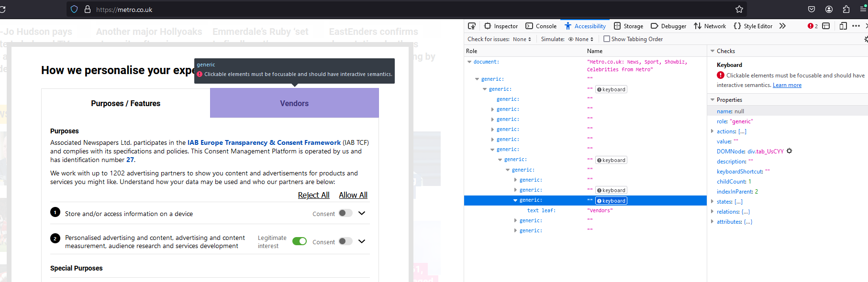This screenshot has width=868, height=282.
Task: Open the accessibility panel settings gear
Action: tap(866, 39)
